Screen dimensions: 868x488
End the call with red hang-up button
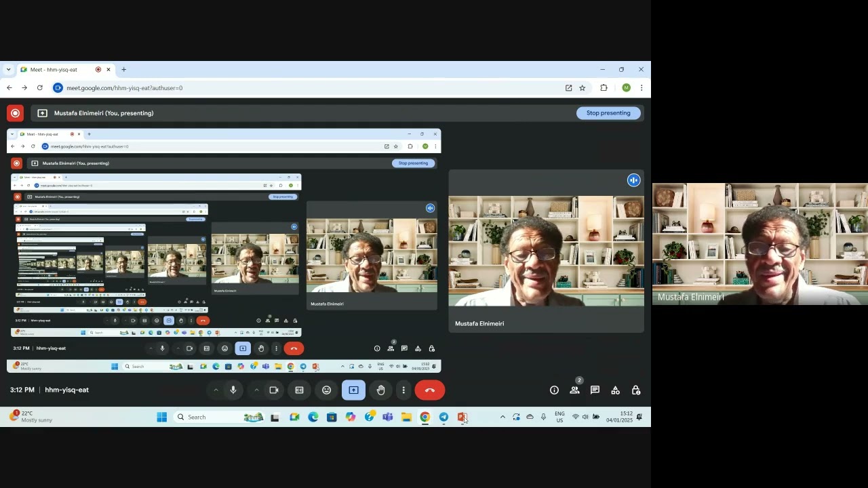430,390
